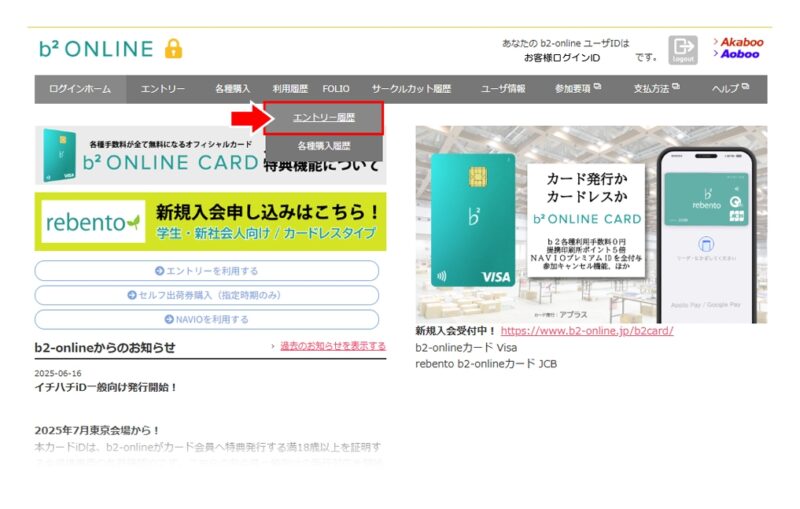Viewport: 800px width, 509px height.
Task: Click the Logout icon button
Action: [x=683, y=50]
